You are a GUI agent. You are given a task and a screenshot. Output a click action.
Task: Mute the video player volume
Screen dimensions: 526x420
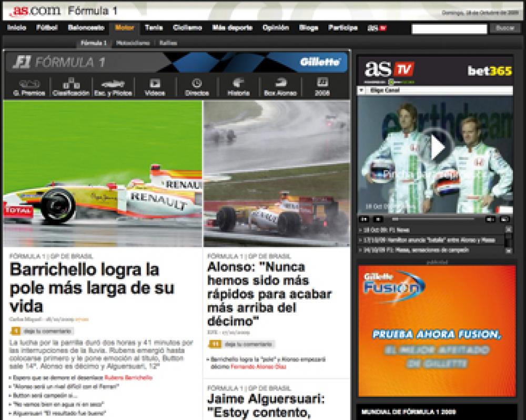pos(490,219)
